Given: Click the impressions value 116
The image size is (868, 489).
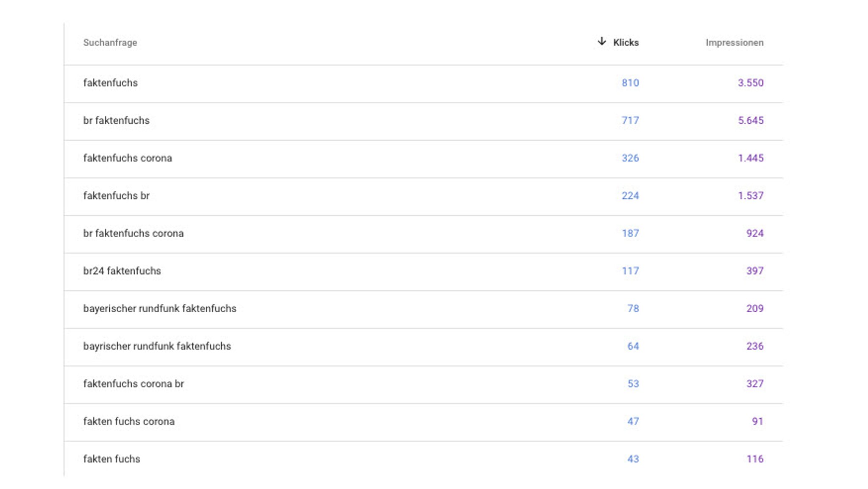Looking at the screenshot, I should click(x=755, y=459).
